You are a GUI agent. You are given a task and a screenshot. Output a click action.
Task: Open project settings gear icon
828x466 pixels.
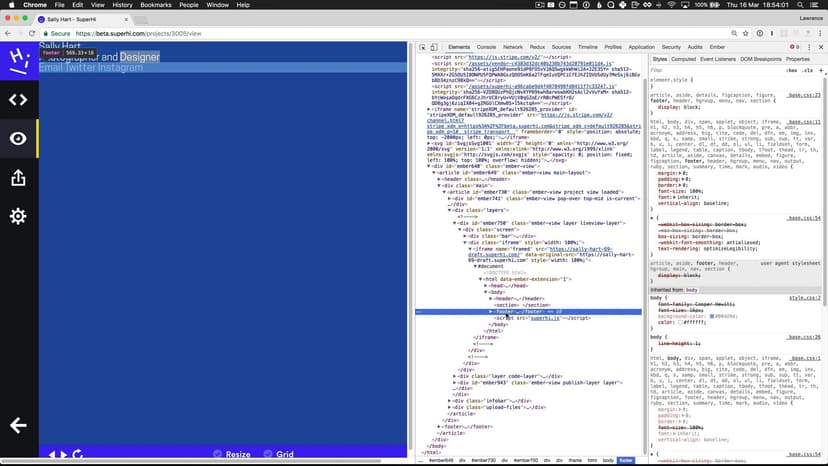click(18, 217)
